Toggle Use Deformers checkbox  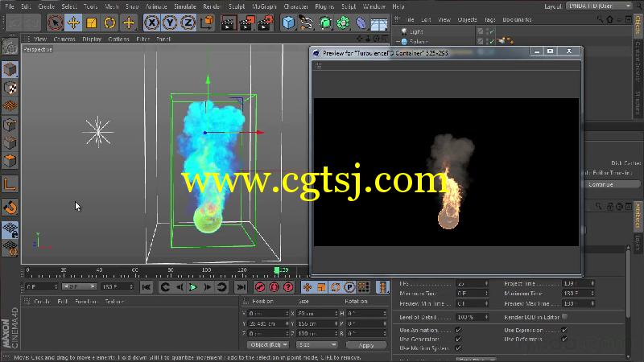point(564,339)
